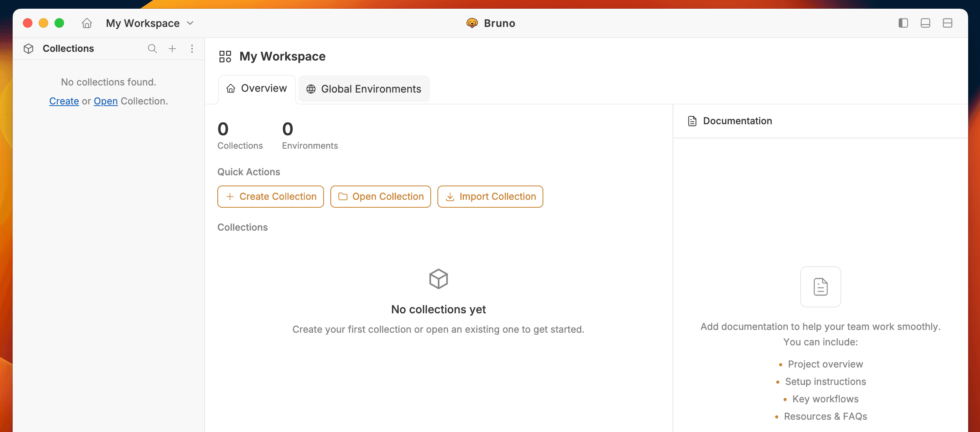Click the Collections cube icon in sidebar
This screenshot has width=980, height=432.
tap(28, 49)
